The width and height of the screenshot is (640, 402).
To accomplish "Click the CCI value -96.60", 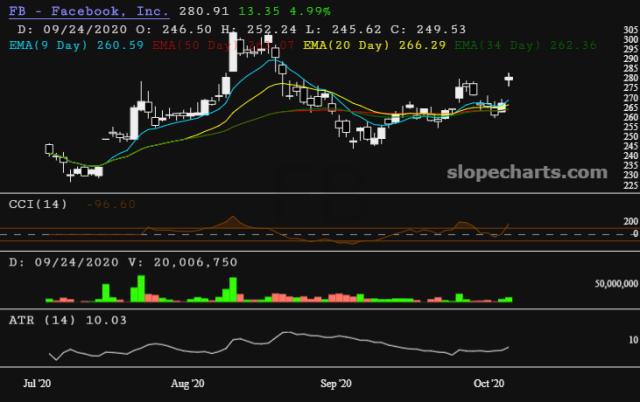I will tap(110, 205).
